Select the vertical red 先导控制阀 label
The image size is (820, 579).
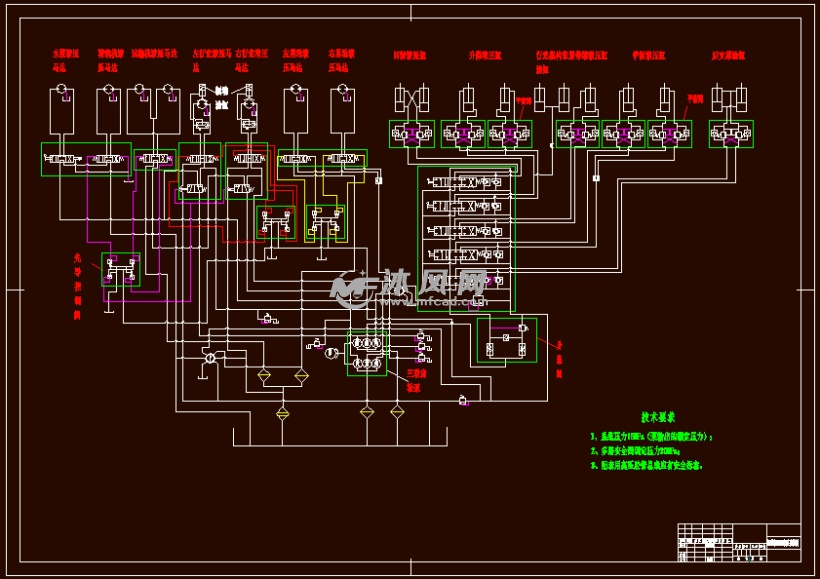tap(77, 286)
